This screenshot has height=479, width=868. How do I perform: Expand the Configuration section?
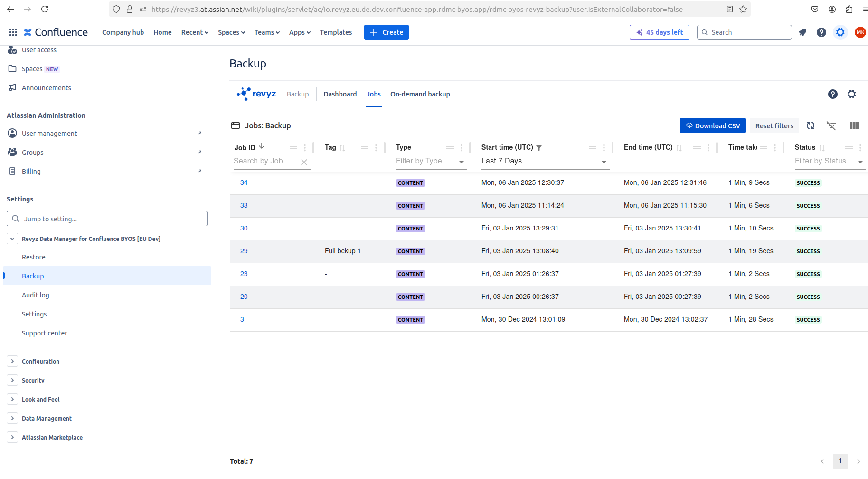pyautogui.click(x=12, y=361)
